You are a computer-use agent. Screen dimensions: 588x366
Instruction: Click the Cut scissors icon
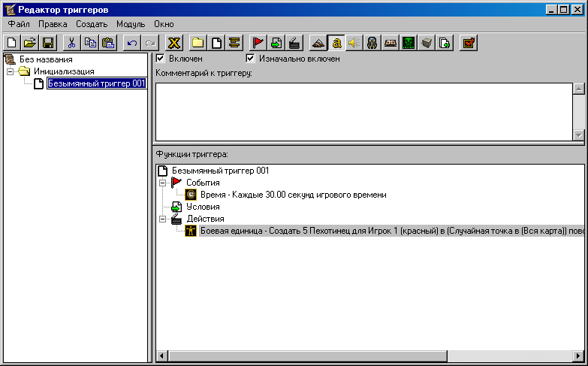72,44
